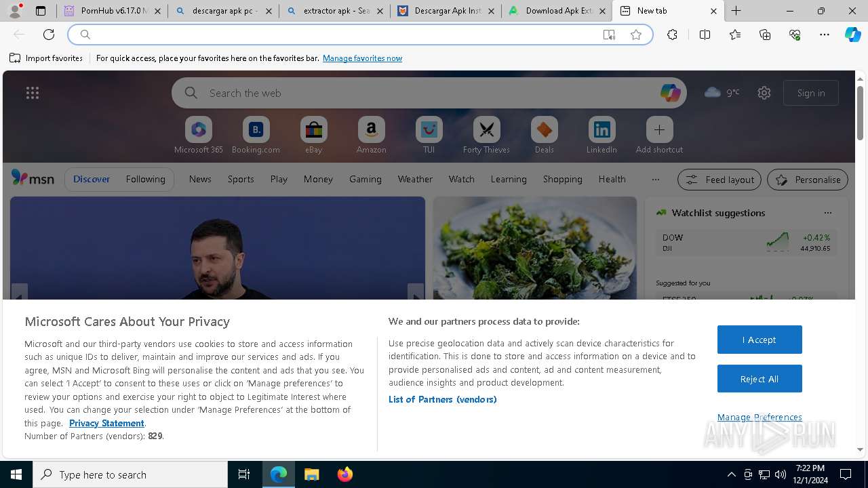Switch to the Download Apk Extractor tab

pos(557,11)
